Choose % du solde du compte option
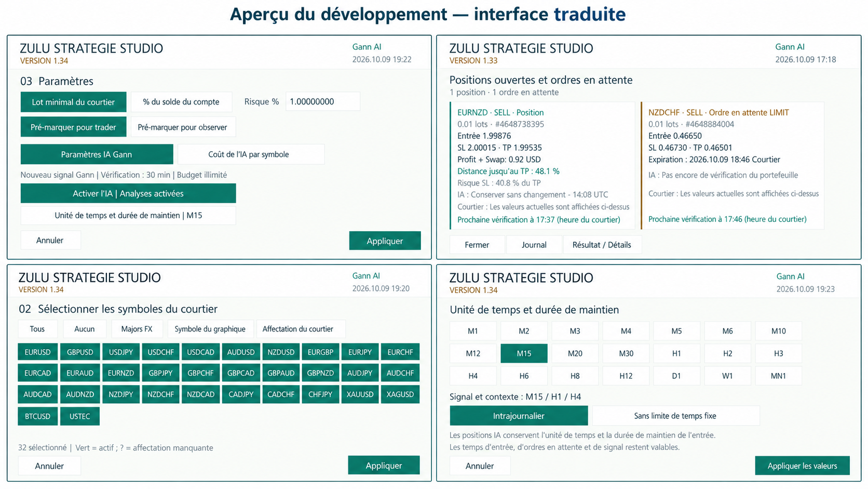 coord(181,102)
